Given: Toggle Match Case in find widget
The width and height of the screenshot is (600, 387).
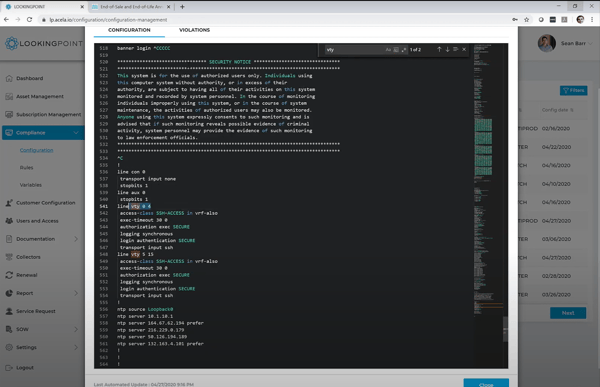Looking at the screenshot, I should coord(388,50).
